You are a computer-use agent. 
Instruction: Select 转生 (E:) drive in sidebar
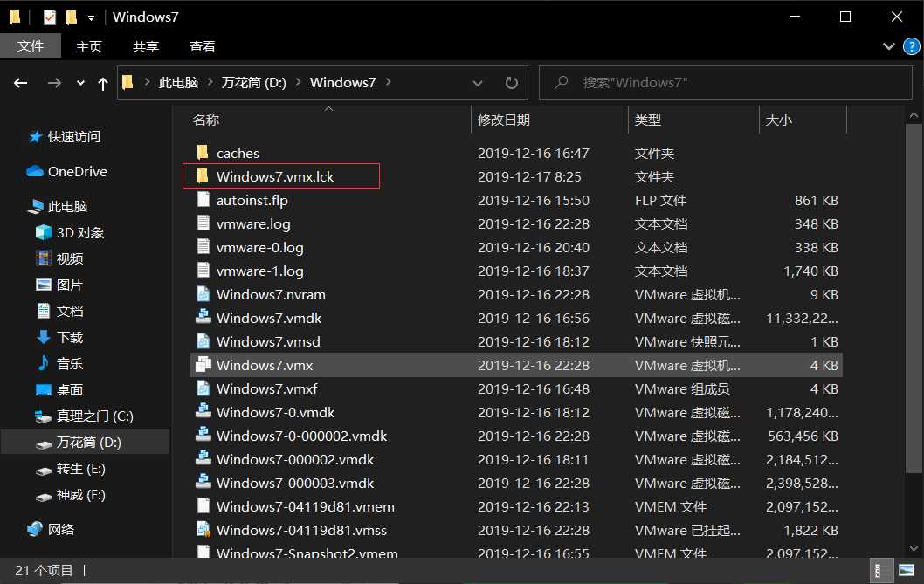[x=80, y=469]
